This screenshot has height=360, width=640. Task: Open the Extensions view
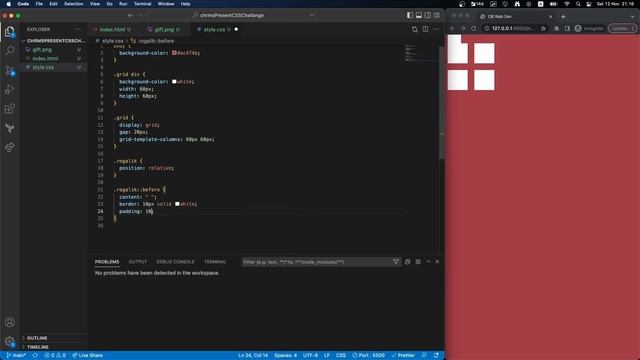(10, 109)
